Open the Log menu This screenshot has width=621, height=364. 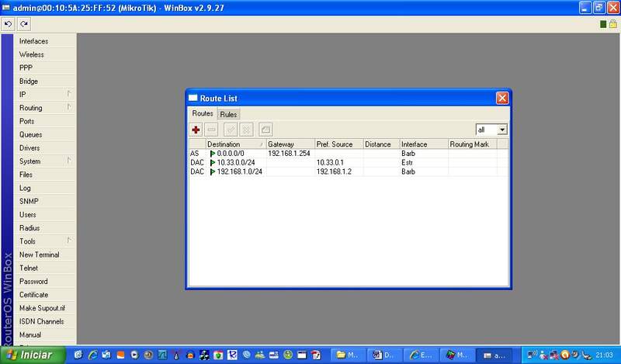(44, 188)
